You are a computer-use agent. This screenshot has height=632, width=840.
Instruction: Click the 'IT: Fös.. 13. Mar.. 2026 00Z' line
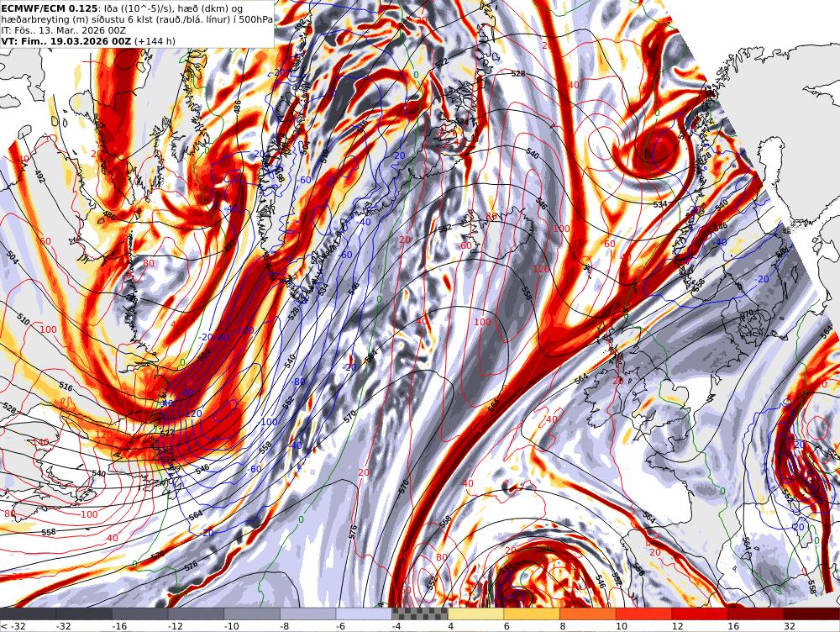[63, 30]
